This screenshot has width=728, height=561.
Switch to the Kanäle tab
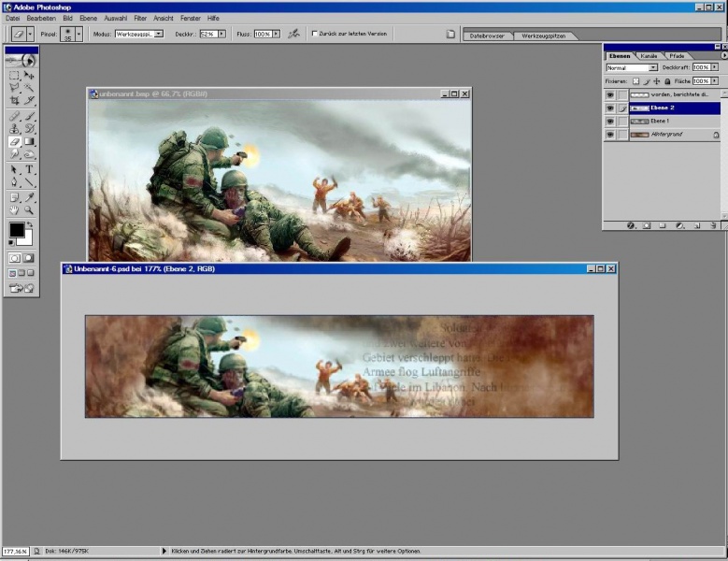[649, 56]
